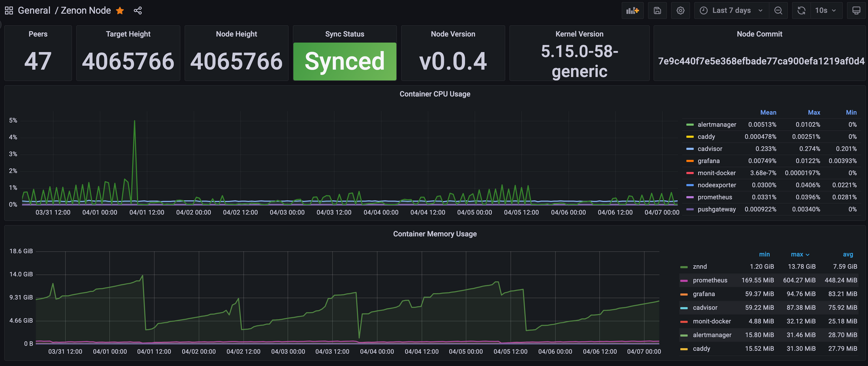The width and height of the screenshot is (868, 366).
Task: Toggle caddy series in CPU legend
Action: [706, 137]
